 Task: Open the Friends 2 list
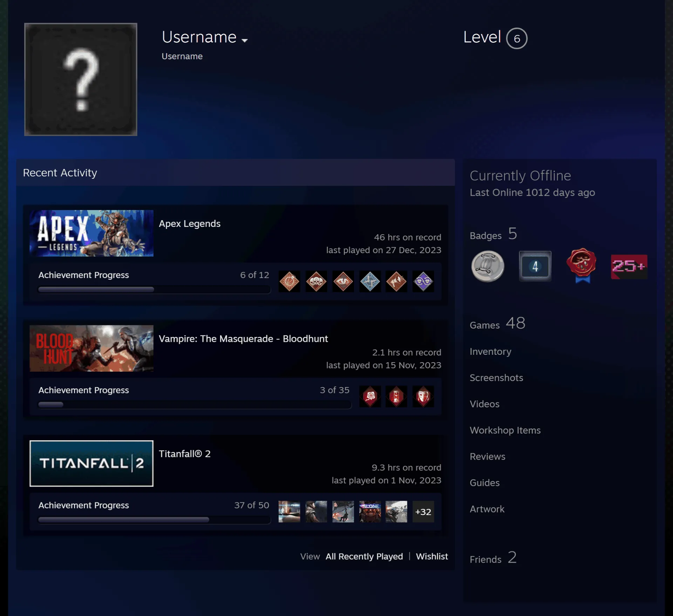493,557
